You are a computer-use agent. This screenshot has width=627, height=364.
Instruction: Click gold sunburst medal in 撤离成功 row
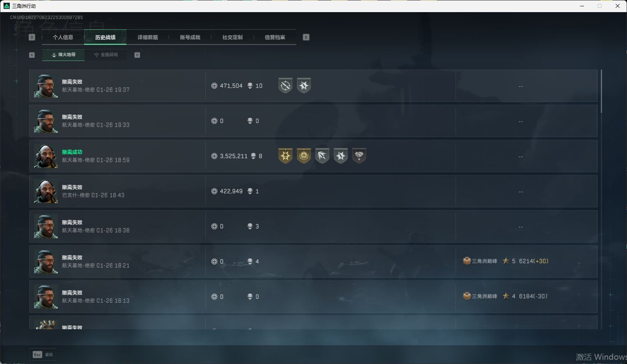285,156
